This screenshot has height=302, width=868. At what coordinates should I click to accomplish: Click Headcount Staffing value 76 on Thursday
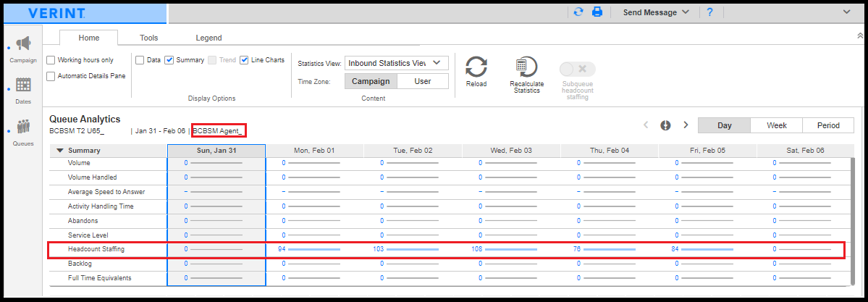[x=578, y=249]
